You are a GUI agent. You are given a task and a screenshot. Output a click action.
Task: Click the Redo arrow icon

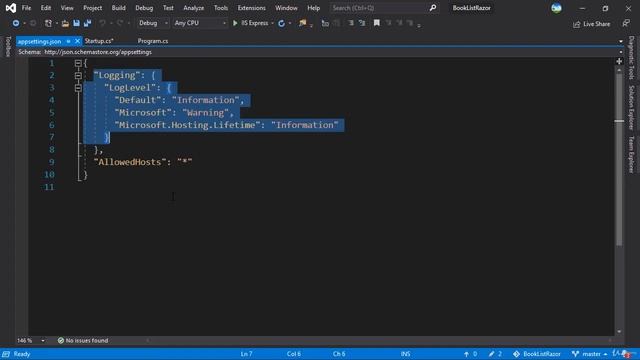click(x=120, y=23)
